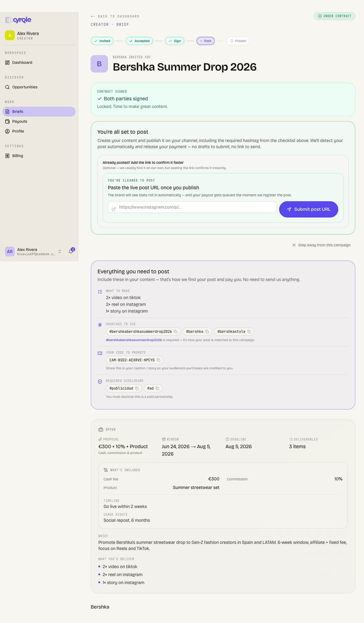The height and width of the screenshot is (623, 364).
Task: Click the Deadline clock icon
Action: [227, 439]
